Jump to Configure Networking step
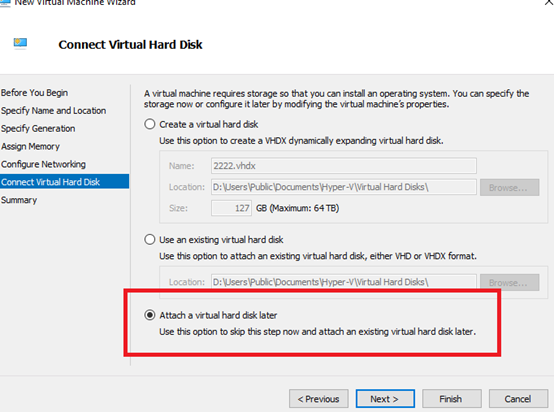The image size is (554, 412). [x=43, y=164]
